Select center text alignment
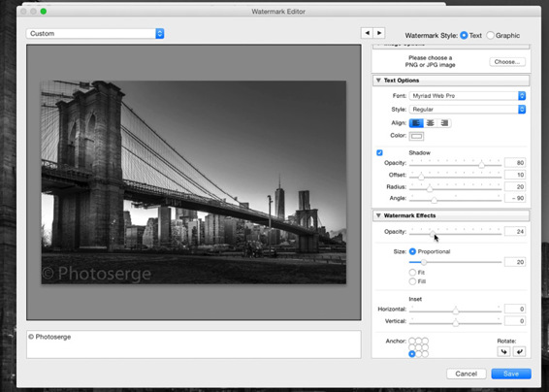Screen dimensions: 549x392 click(x=431, y=123)
